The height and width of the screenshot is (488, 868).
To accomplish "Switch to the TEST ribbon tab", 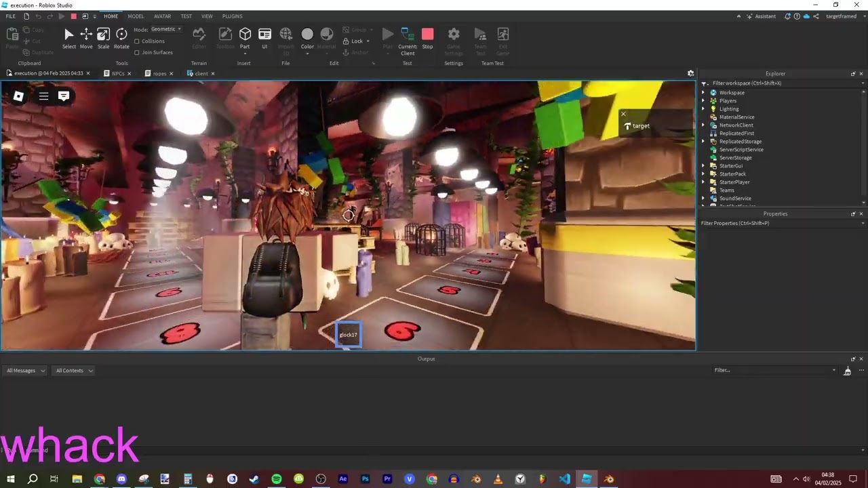I will click(x=186, y=16).
